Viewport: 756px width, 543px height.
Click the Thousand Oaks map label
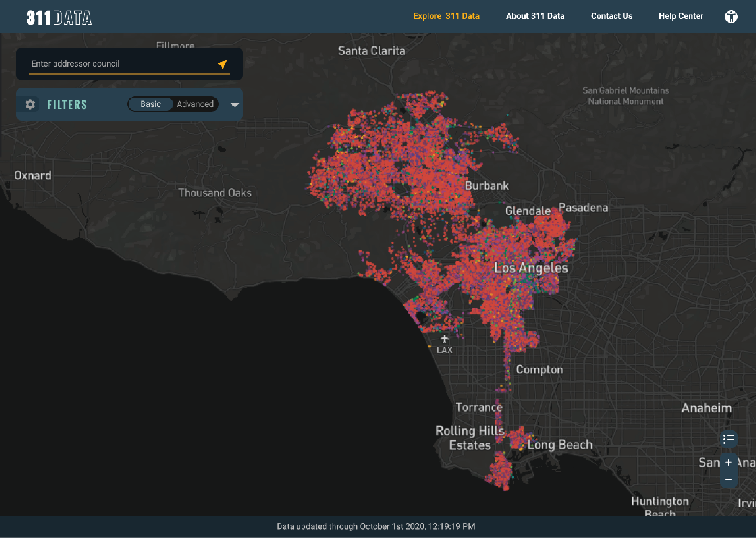pos(215,193)
